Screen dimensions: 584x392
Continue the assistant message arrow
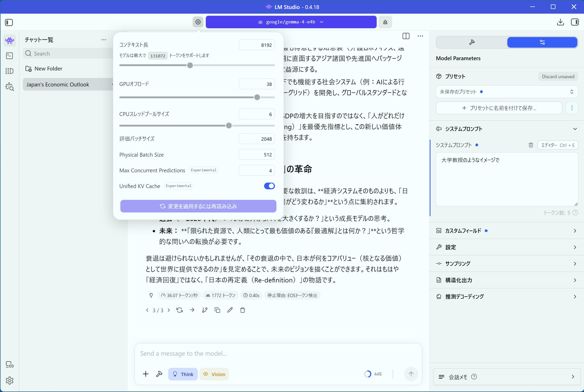[192, 310]
